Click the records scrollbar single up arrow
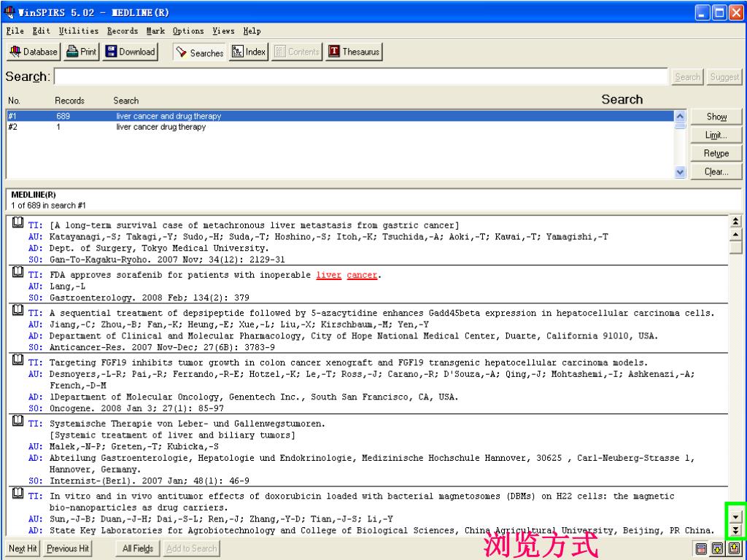This screenshot has width=747, height=560. pyautogui.click(x=735, y=234)
